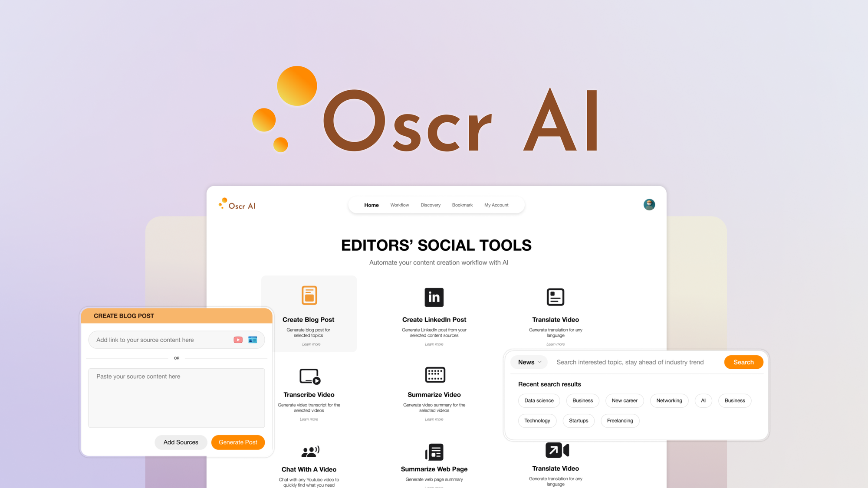Click the Create Blog Post icon
This screenshot has width=868, height=488.
309,295
